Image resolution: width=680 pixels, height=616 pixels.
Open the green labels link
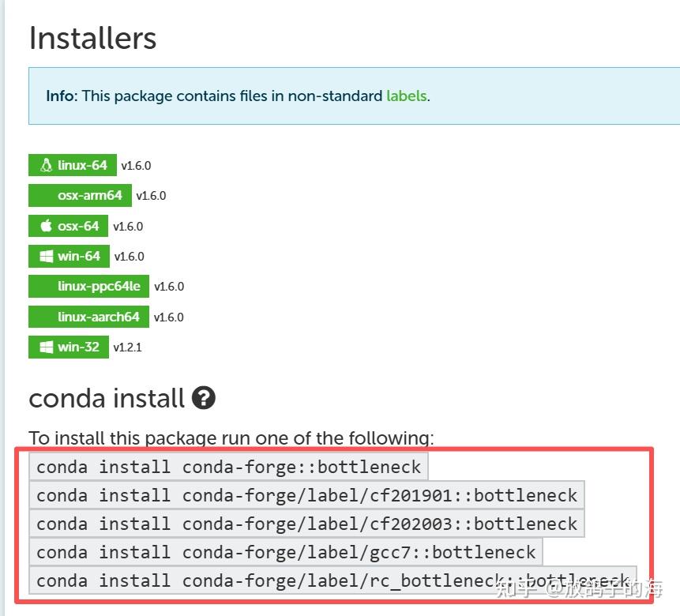(x=406, y=96)
